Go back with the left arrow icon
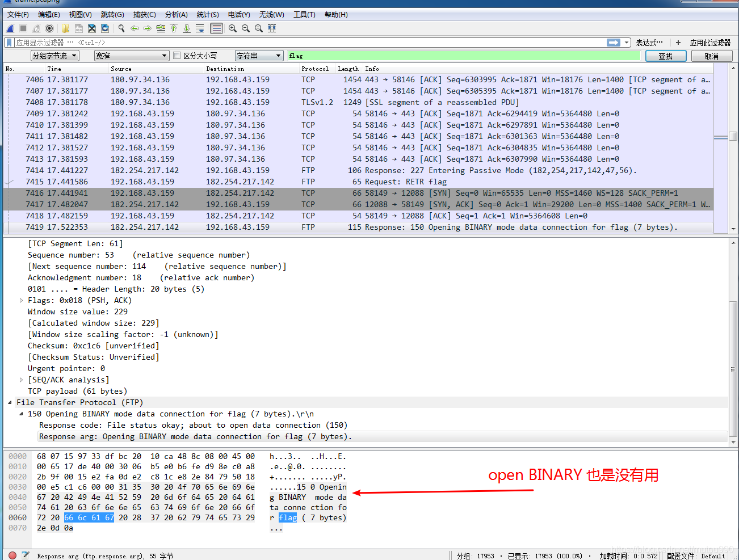 point(135,28)
